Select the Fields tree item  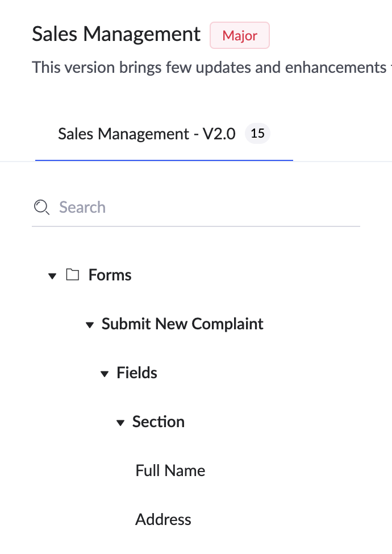click(137, 373)
